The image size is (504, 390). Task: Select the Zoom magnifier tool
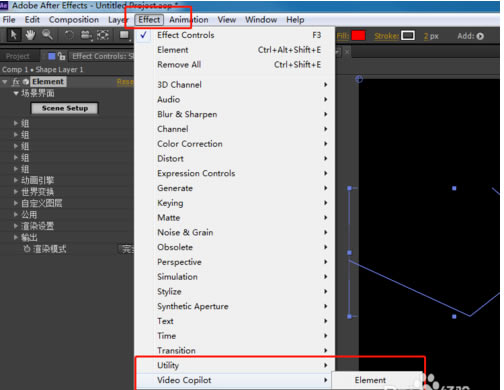47,34
